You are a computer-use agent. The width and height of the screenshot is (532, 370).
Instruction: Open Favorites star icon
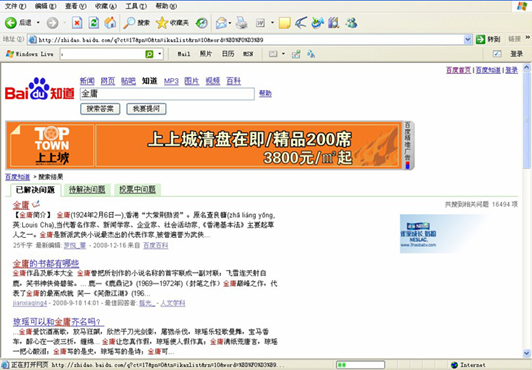[x=162, y=23]
